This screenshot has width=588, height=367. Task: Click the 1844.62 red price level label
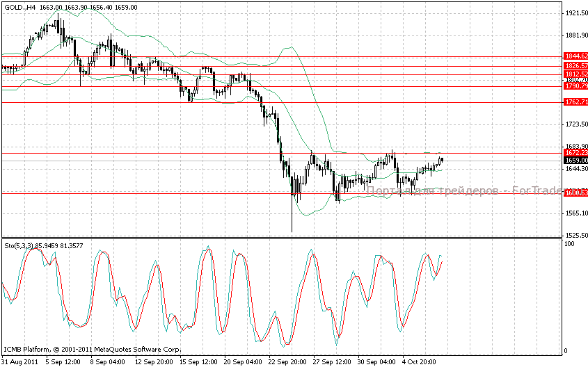[x=576, y=56]
